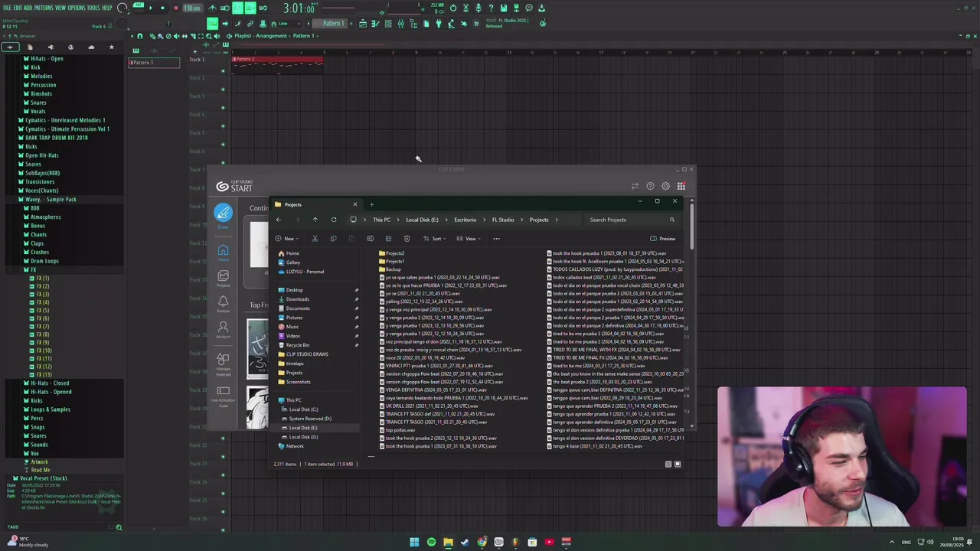Add a new Explorer tab with plus
The image size is (980, 551).
coord(371,204)
